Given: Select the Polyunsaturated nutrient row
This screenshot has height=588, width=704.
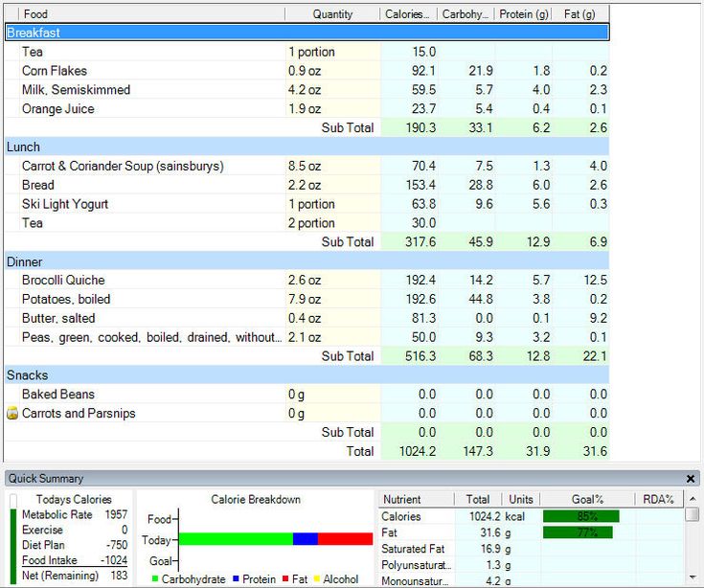Looking at the screenshot, I should (x=532, y=565).
